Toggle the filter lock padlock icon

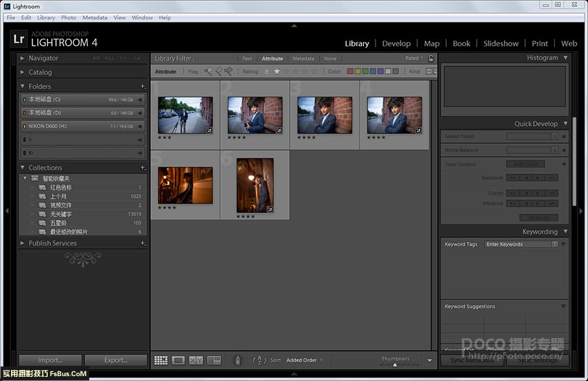click(x=431, y=59)
